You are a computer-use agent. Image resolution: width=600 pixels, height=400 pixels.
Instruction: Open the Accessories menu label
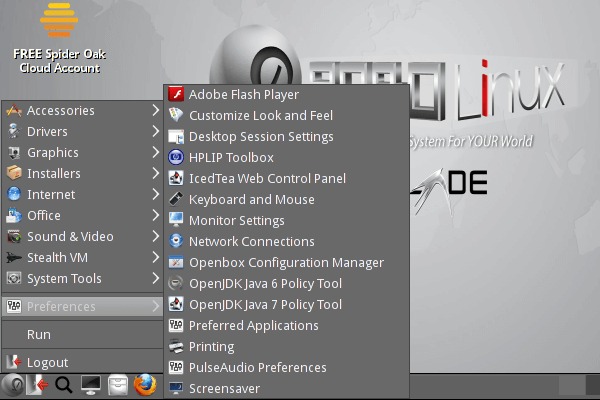[x=60, y=111]
